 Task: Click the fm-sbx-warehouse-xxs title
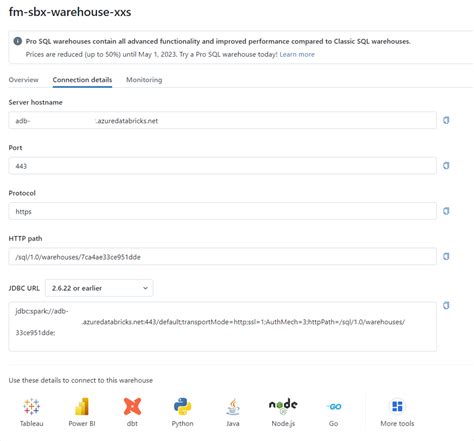coord(70,12)
